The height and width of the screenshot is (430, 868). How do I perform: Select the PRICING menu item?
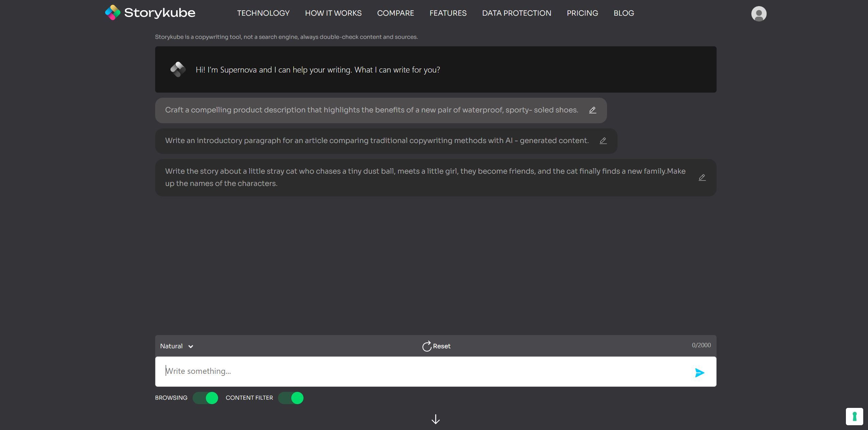click(583, 13)
